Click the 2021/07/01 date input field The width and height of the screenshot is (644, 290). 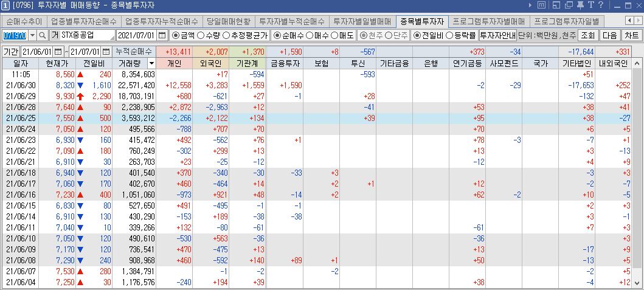137,35
